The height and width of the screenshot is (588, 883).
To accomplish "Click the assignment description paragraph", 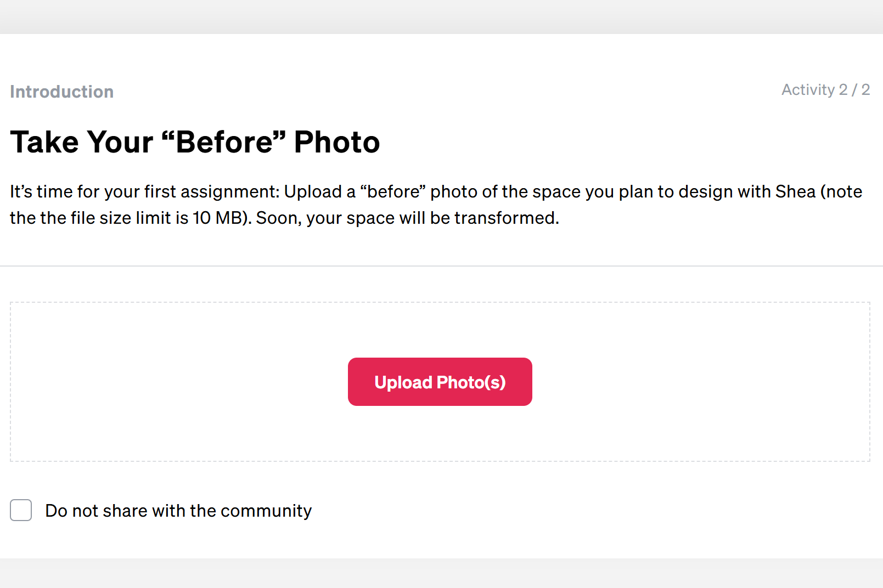I will [x=436, y=205].
